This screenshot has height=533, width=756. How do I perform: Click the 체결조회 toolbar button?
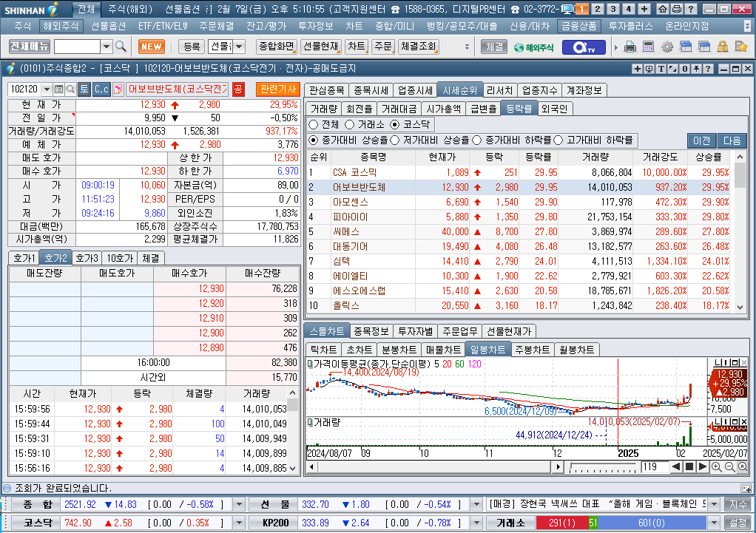(x=419, y=47)
